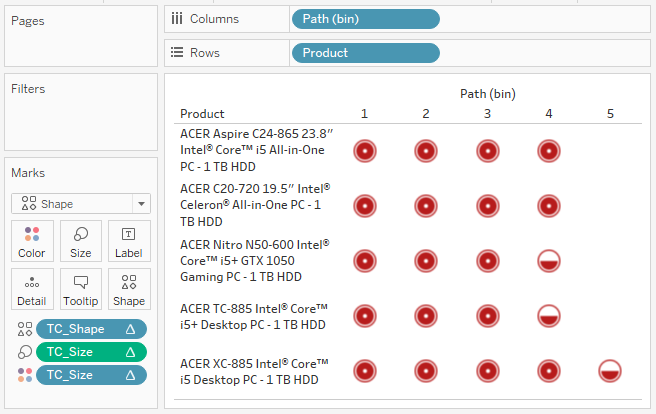The image size is (656, 414).
Task: Open the Detail card in Marks
Action: [32, 289]
